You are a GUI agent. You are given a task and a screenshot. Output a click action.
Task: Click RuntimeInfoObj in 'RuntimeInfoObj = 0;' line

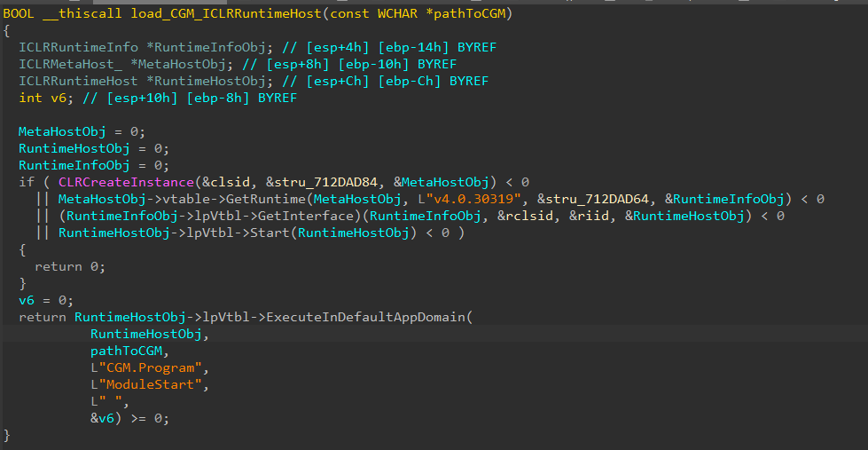tap(74, 166)
